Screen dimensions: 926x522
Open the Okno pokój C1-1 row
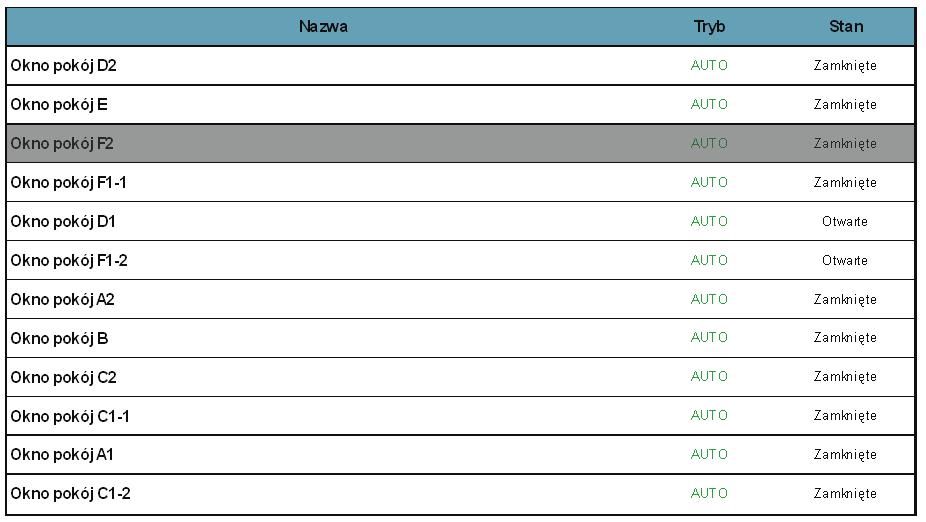tap(461, 416)
